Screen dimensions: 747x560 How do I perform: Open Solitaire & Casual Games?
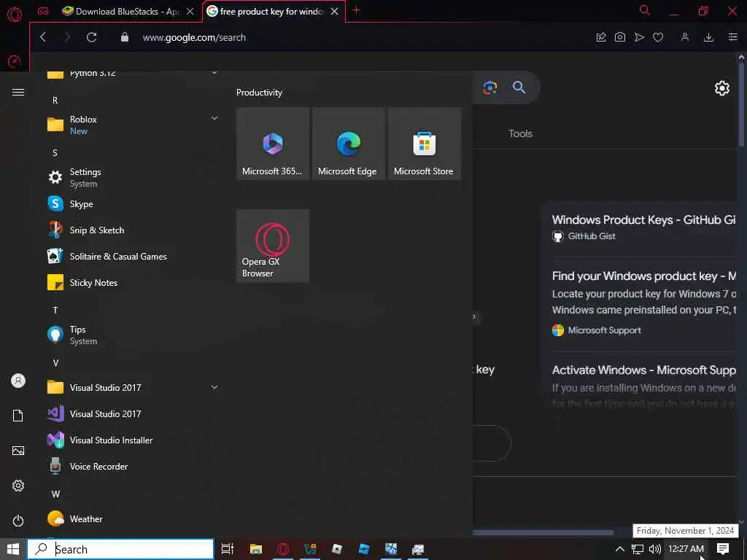[131, 256]
